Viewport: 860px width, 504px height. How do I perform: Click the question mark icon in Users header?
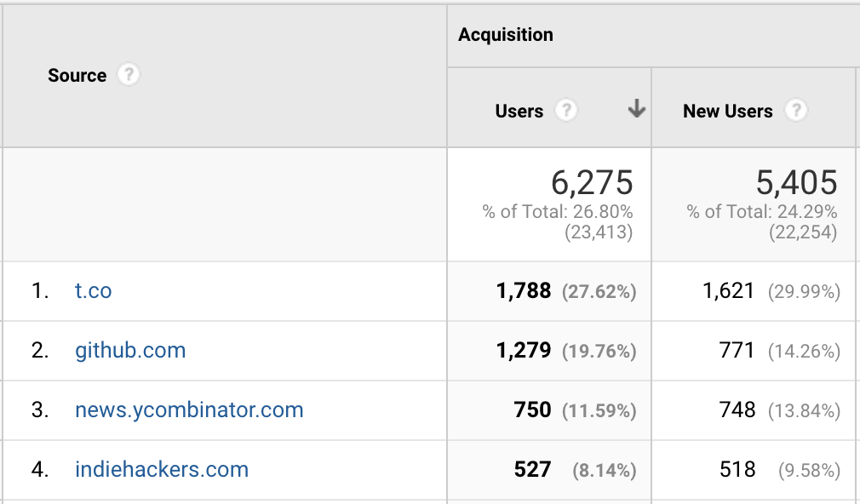point(569,111)
